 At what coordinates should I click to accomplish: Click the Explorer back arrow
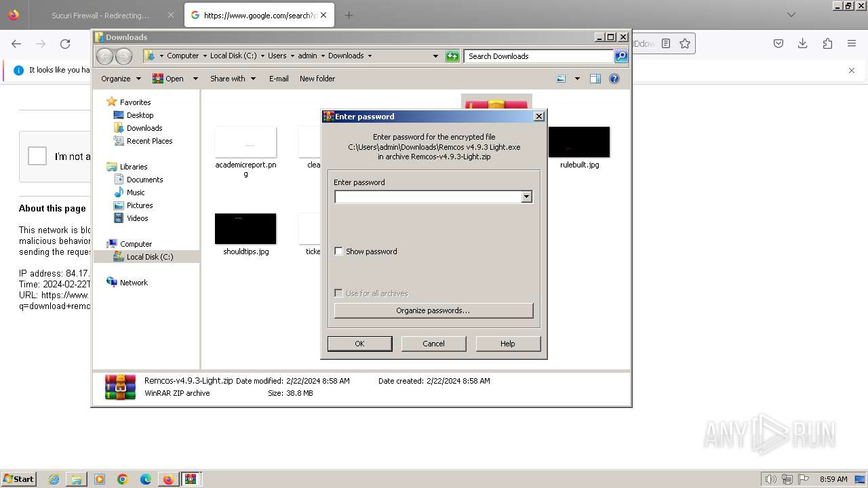105,56
